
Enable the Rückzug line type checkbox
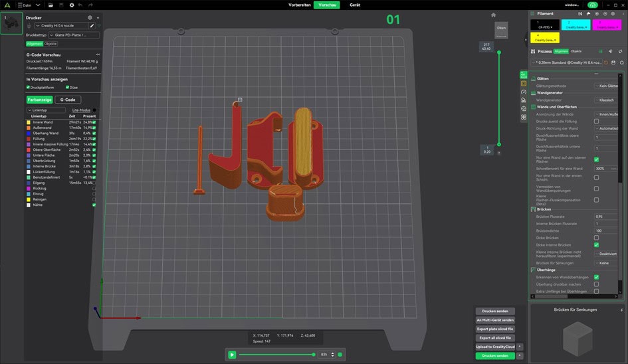94,188
